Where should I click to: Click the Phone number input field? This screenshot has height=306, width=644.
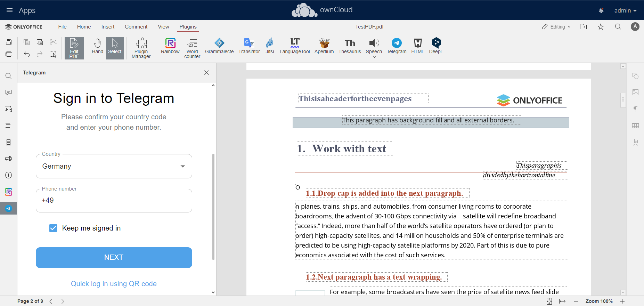(x=114, y=201)
